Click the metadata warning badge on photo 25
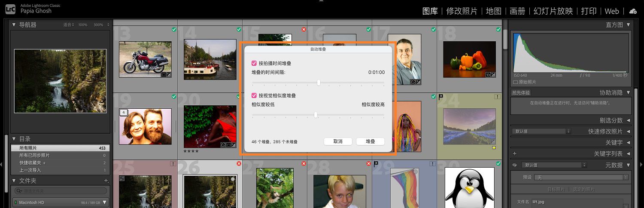 point(173,164)
